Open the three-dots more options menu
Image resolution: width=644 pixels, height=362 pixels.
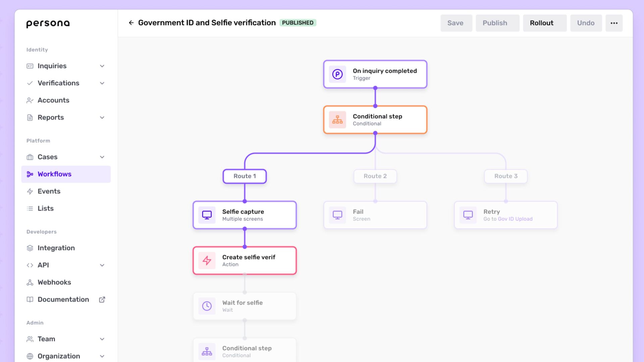coord(614,23)
